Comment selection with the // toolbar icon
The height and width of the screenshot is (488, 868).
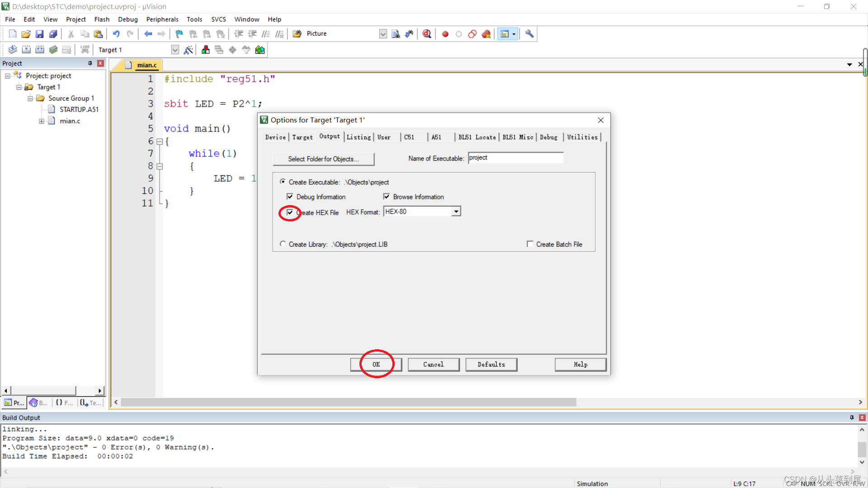pyautogui.click(x=266, y=34)
